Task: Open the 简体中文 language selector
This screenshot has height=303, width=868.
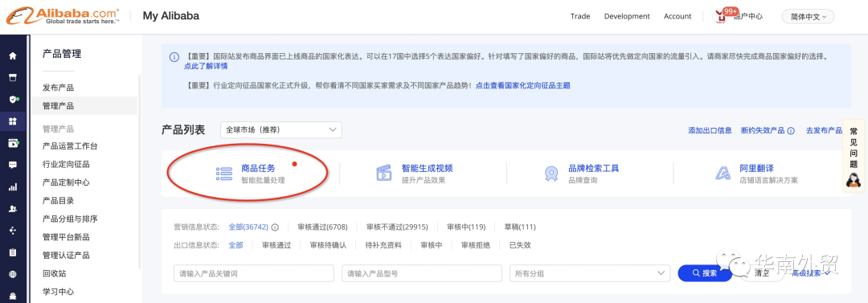Action: (808, 17)
